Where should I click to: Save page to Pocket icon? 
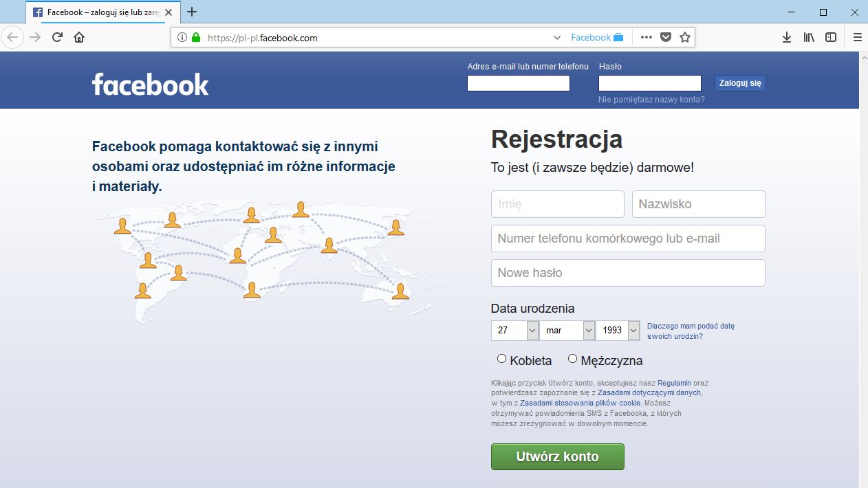tap(666, 38)
